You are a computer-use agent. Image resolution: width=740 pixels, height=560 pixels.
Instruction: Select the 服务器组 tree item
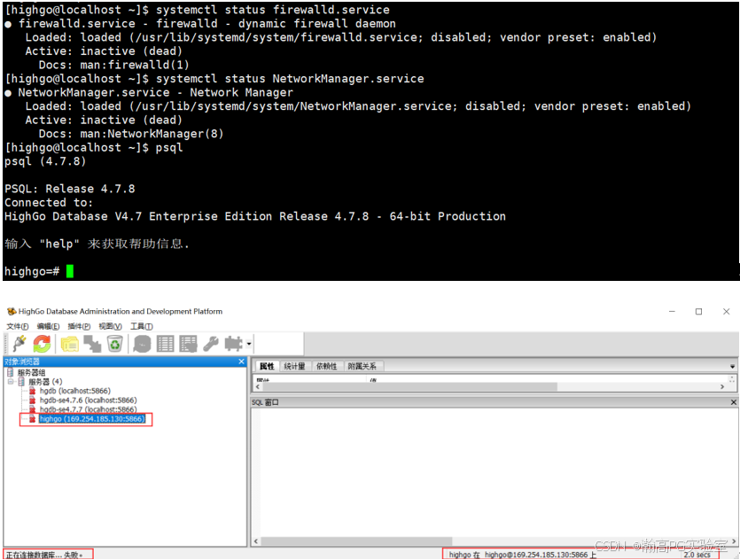(x=31, y=372)
